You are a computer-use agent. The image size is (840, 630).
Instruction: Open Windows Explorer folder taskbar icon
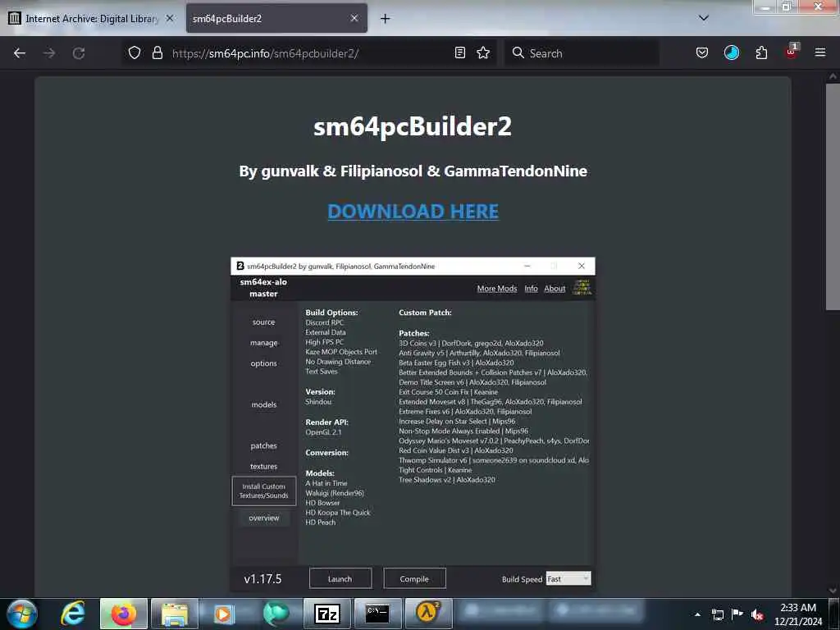175,614
